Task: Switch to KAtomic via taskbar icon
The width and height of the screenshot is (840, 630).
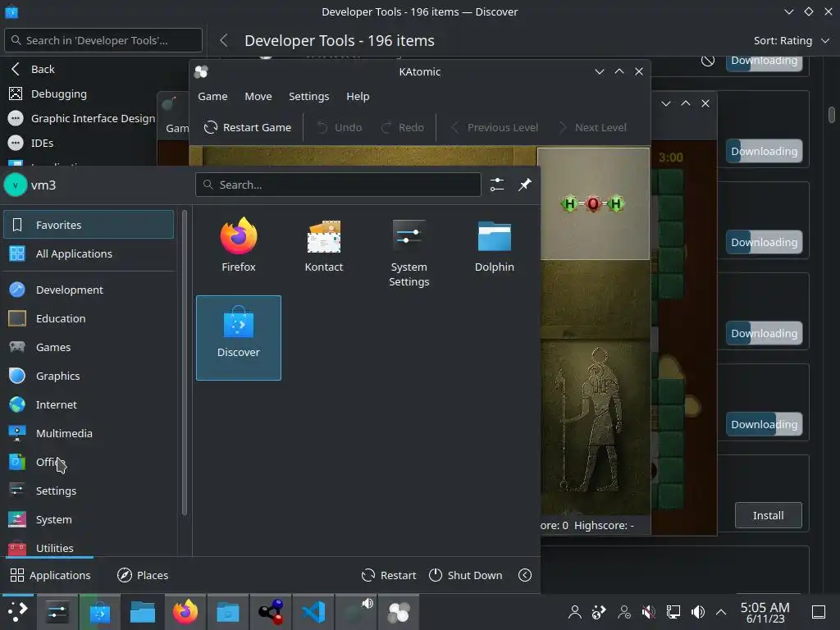Action: [x=399, y=612]
